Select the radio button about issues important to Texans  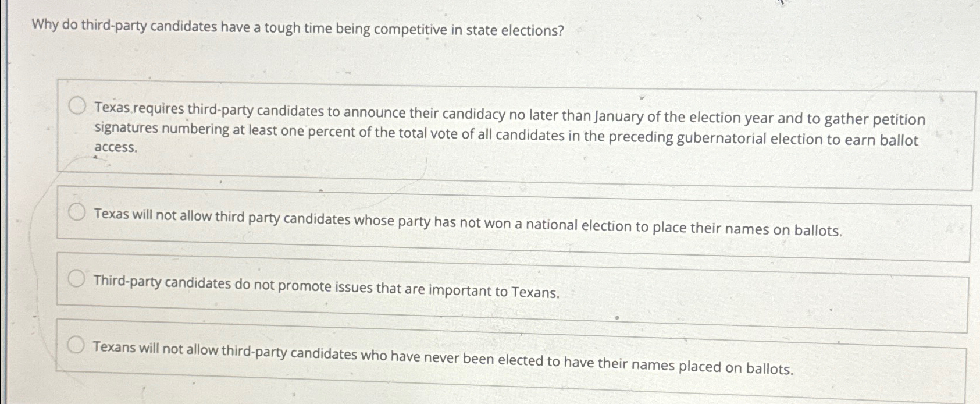77,279
